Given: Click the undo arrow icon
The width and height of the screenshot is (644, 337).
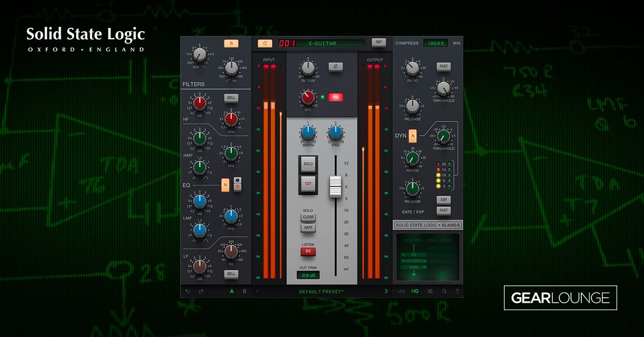Looking at the screenshot, I should pos(188,291).
